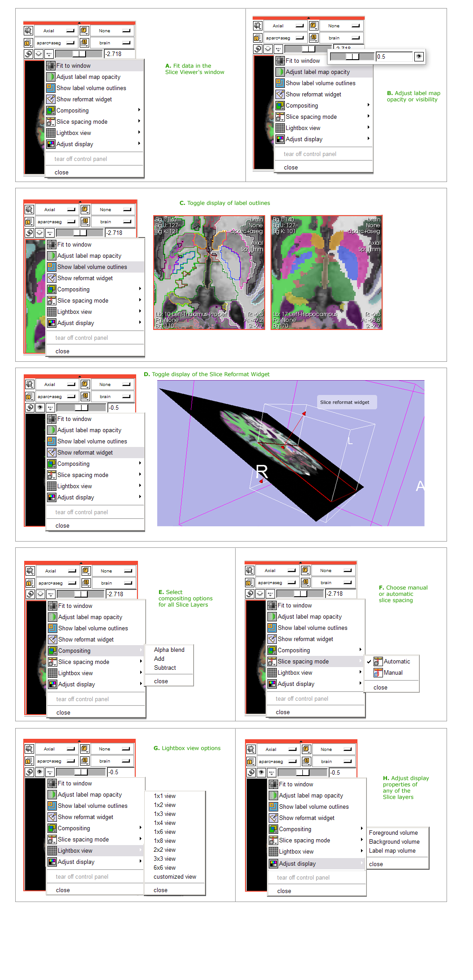
Task: Expand the highlighted Compositing submenu arrow
Action: click(x=141, y=650)
